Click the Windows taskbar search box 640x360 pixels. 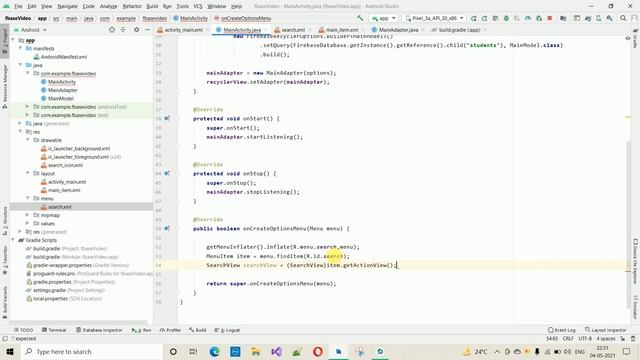(x=91, y=351)
